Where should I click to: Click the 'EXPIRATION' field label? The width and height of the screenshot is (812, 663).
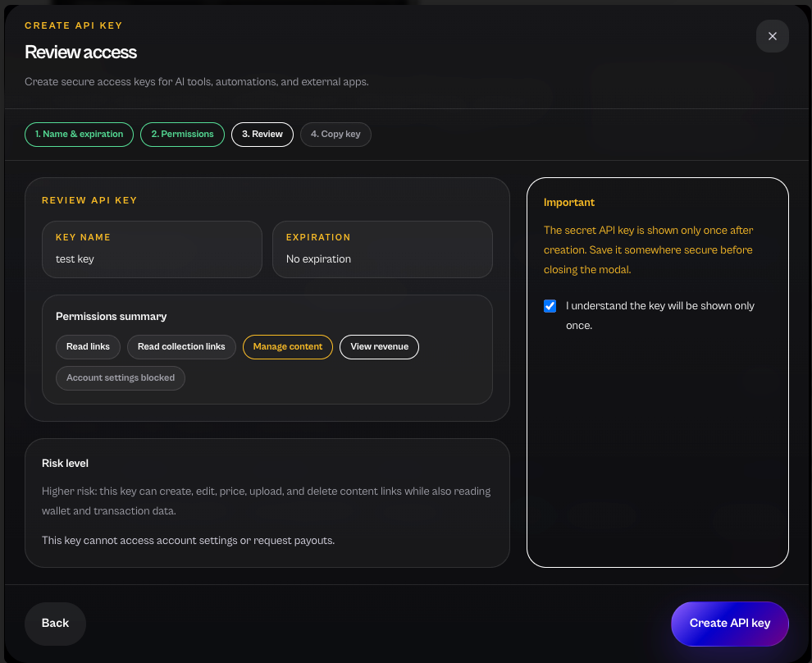(318, 237)
